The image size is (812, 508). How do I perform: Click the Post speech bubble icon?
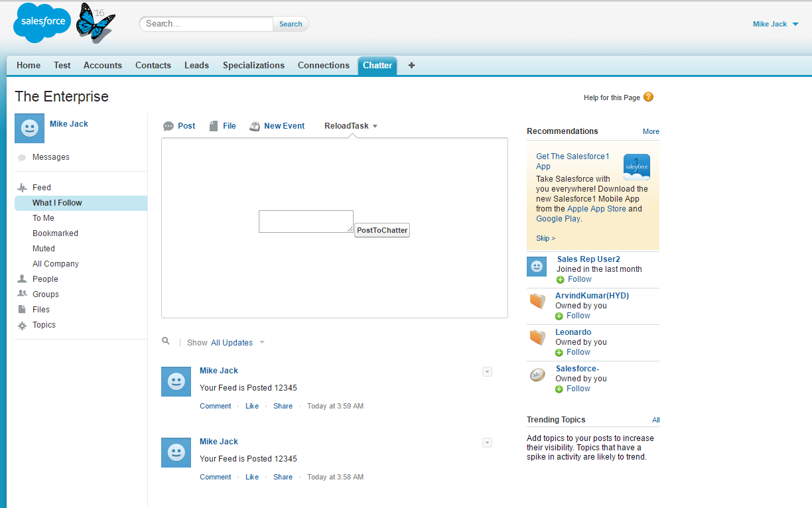coord(169,126)
